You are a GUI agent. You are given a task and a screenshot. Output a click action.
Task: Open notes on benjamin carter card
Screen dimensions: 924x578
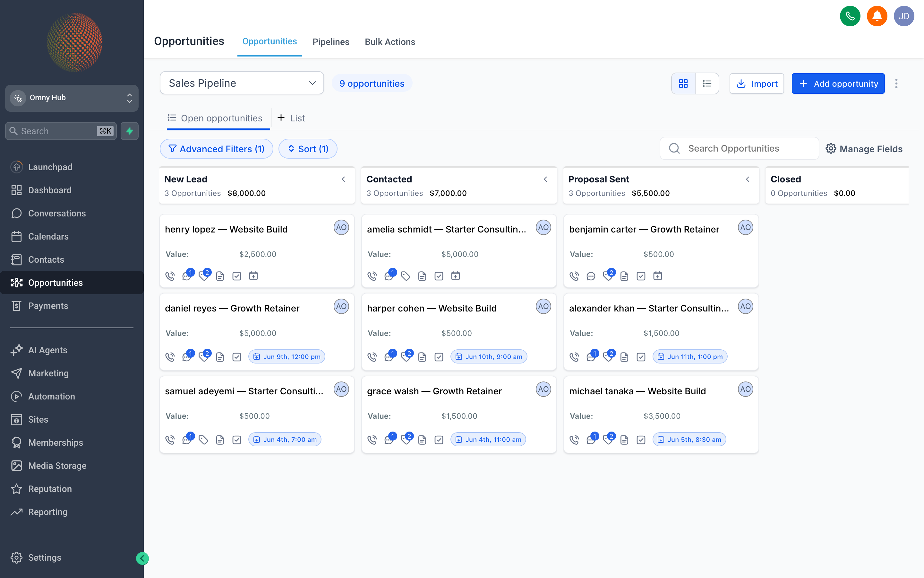point(624,276)
